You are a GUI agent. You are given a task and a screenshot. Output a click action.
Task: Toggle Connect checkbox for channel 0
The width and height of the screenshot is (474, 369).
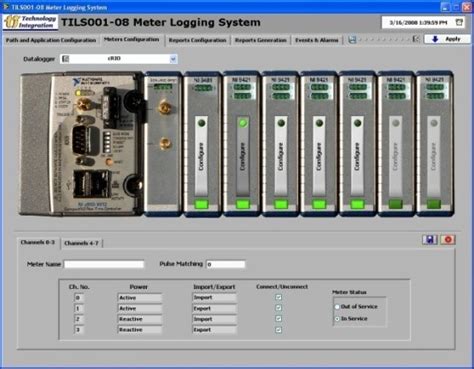(279, 297)
